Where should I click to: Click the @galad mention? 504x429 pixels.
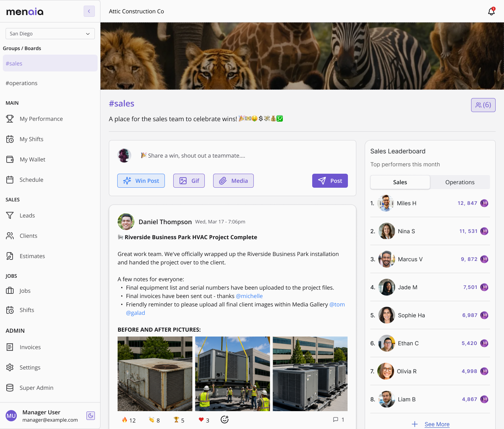click(x=135, y=313)
